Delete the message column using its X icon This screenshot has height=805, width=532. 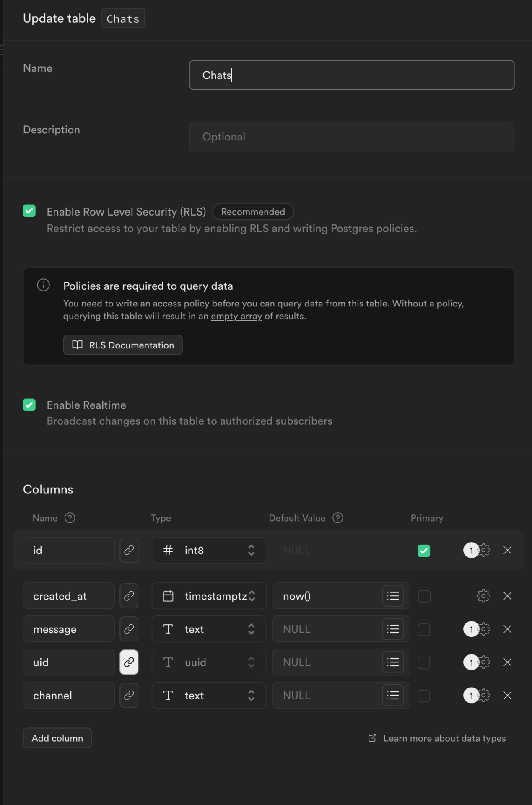[x=507, y=629]
